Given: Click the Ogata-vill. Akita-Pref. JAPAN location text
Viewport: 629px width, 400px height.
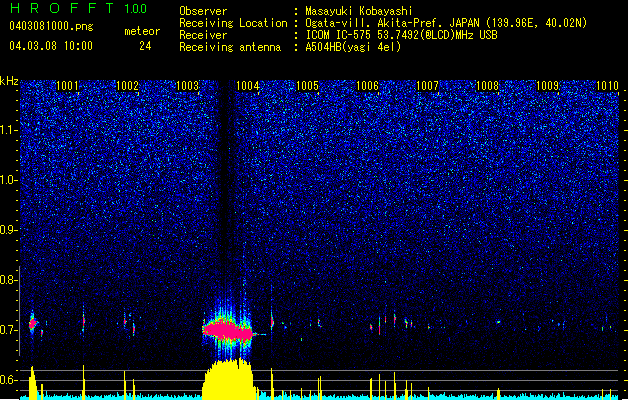Looking at the screenshot, I should [446, 23].
